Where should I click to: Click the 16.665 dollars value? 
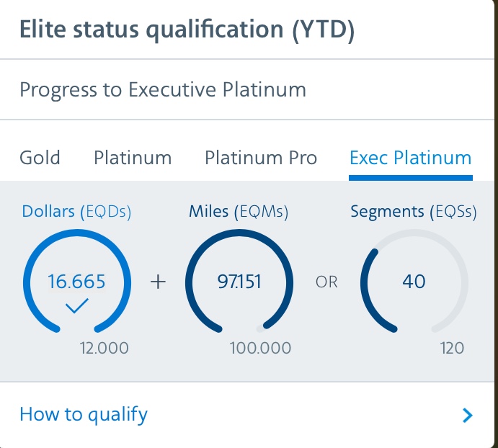coord(76,281)
